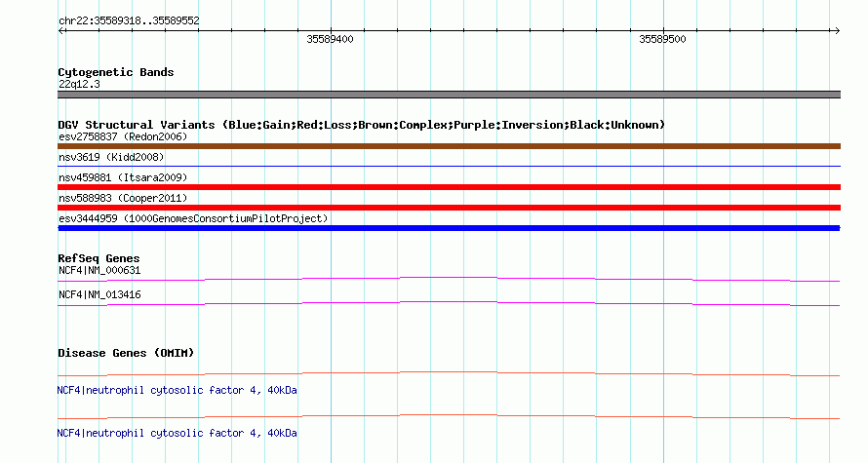Click the NCF4|NM_013416 transcript label
The height and width of the screenshot is (463, 868).
(99, 294)
